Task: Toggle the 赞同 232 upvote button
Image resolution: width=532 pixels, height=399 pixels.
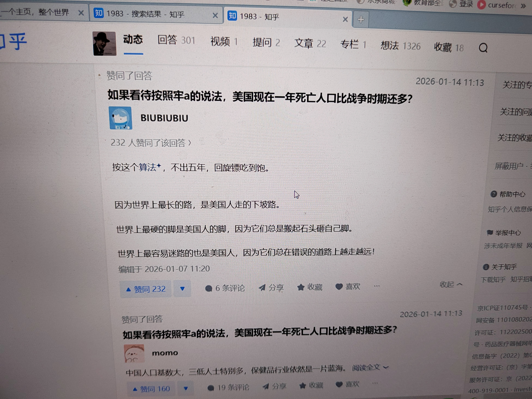Action: point(146,289)
